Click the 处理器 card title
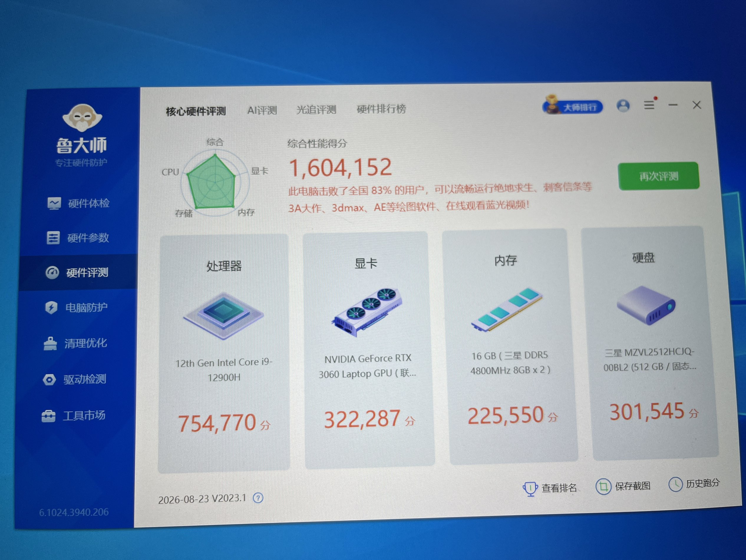The image size is (746, 560). point(224,266)
